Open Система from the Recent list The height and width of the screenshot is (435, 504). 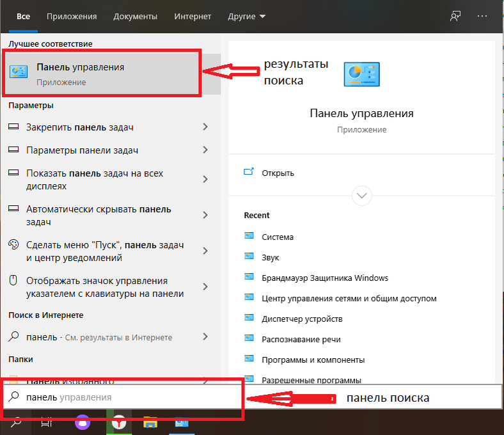tap(278, 237)
